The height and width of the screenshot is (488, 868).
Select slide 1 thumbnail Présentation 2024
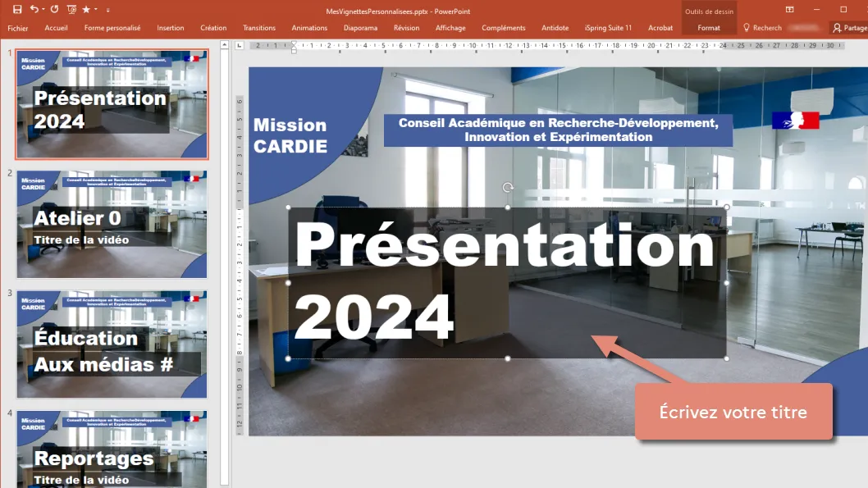click(112, 104)
